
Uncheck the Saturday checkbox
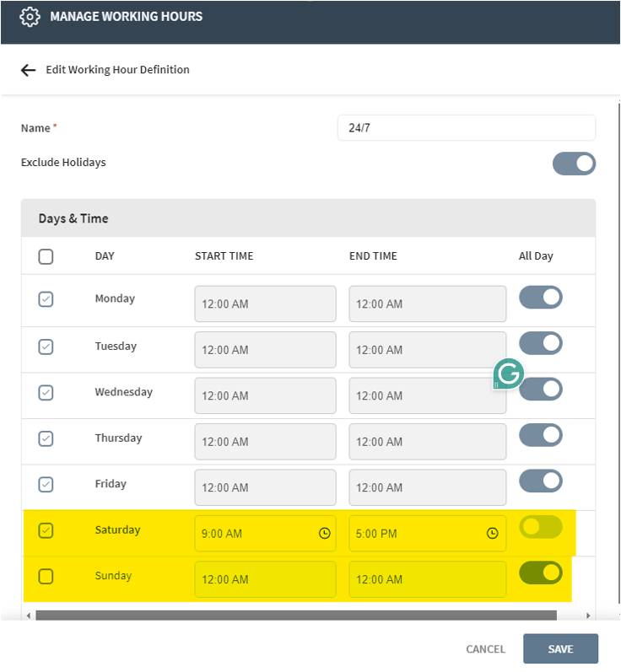(x=46, y=530)
